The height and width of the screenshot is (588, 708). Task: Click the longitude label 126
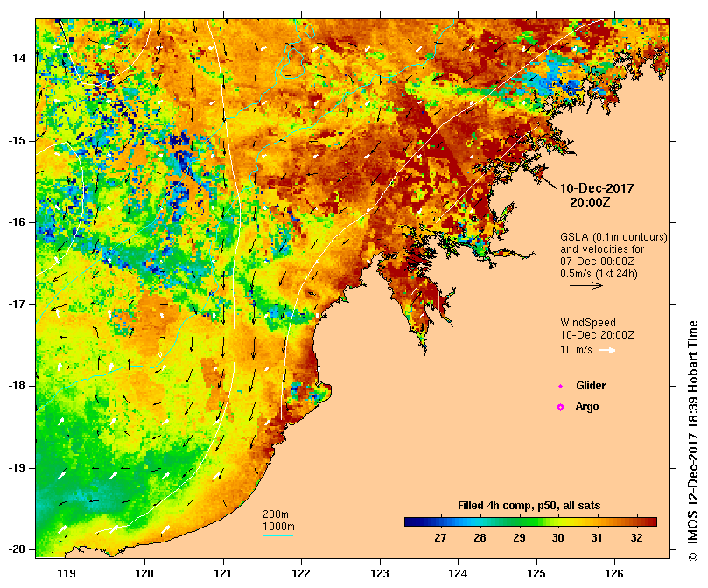[614, 574]
